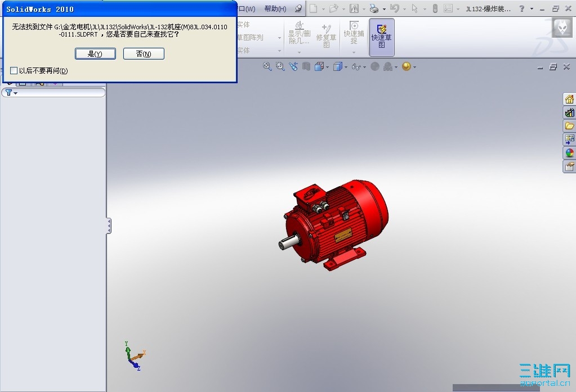Click the View Settings yellow sphere icon
The height and width of the screenshot is (392, 576).
click(407, 66)
